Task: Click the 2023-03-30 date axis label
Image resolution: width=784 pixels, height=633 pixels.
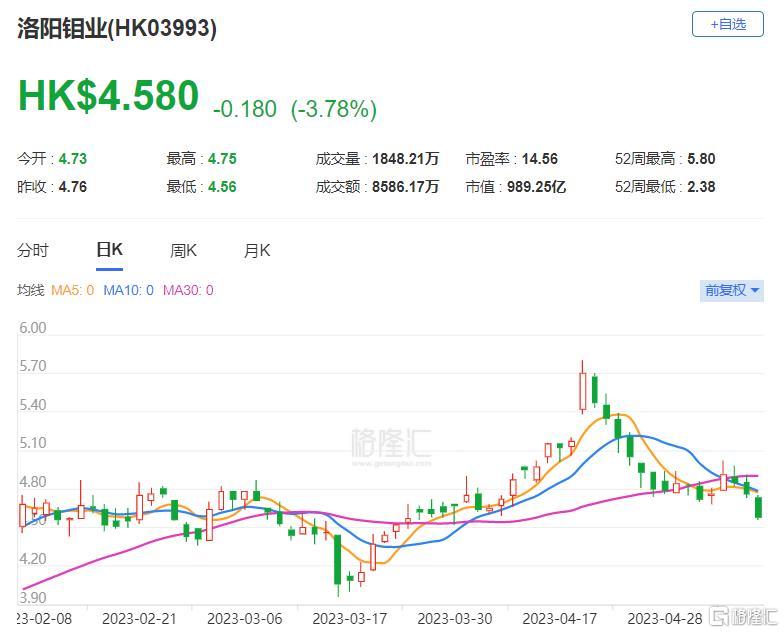Action: click(x=455, y=619)
